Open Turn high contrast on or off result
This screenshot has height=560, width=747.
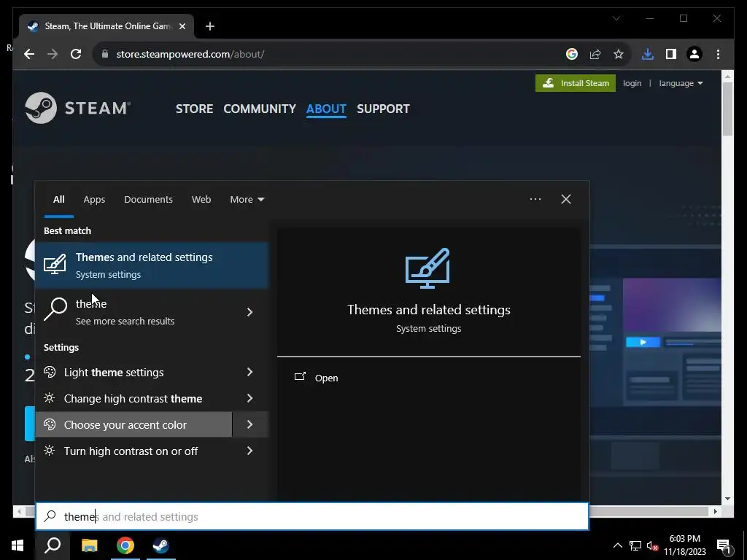click(134, 451)
